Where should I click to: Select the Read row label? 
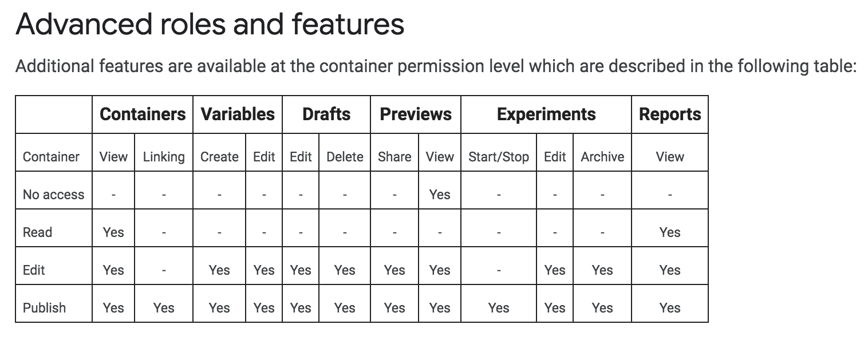tap(37, 232)
